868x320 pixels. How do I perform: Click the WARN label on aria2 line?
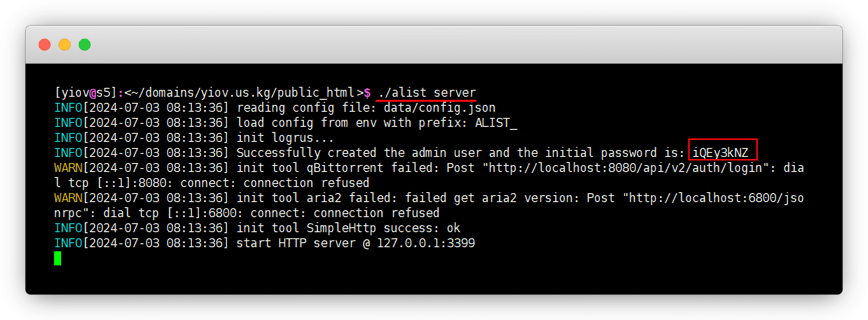tap(68, 198)
